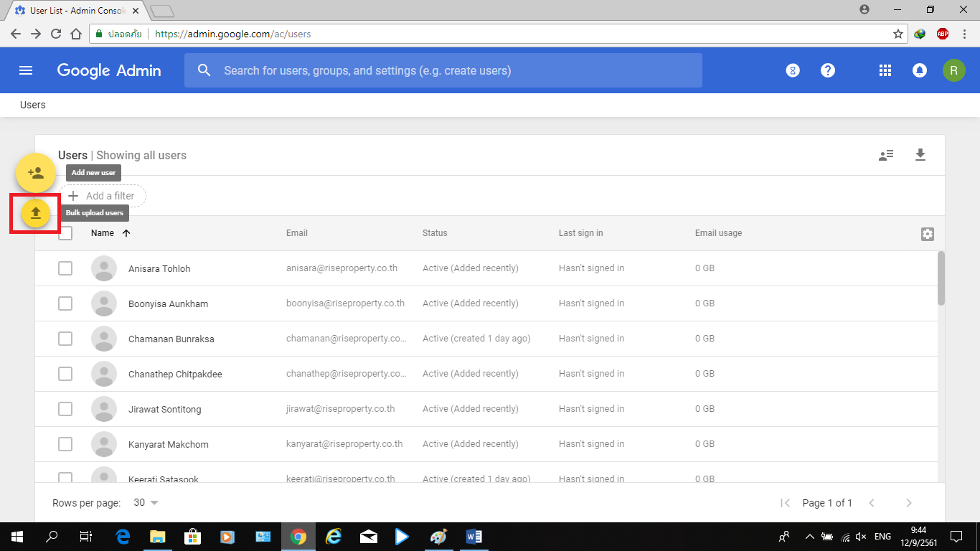This screenshot has height=551, width=980.
Task: Click the Bulk upload users icon
Action: click(36, 213)
